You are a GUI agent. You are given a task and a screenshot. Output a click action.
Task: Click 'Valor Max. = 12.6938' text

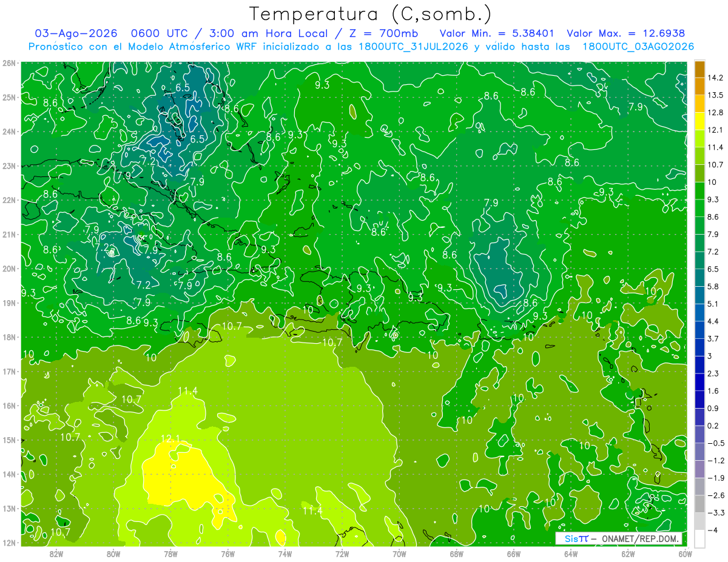coord(626,33)
